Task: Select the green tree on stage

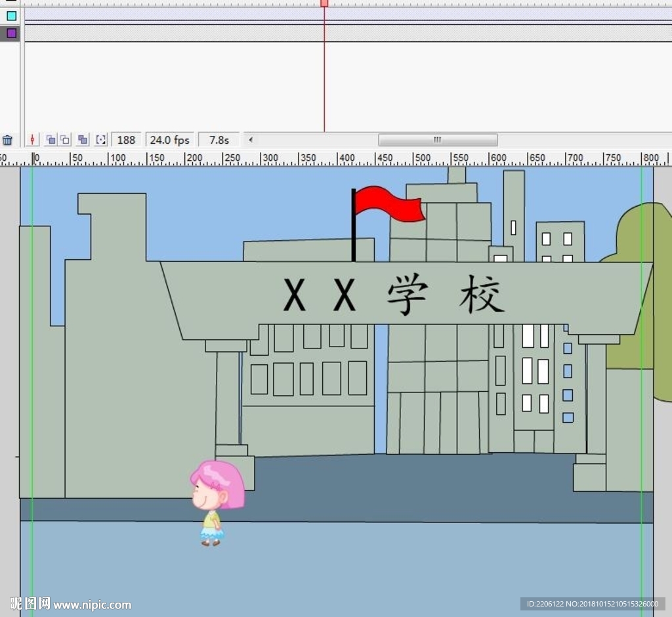Action: (x=636, y=303)
